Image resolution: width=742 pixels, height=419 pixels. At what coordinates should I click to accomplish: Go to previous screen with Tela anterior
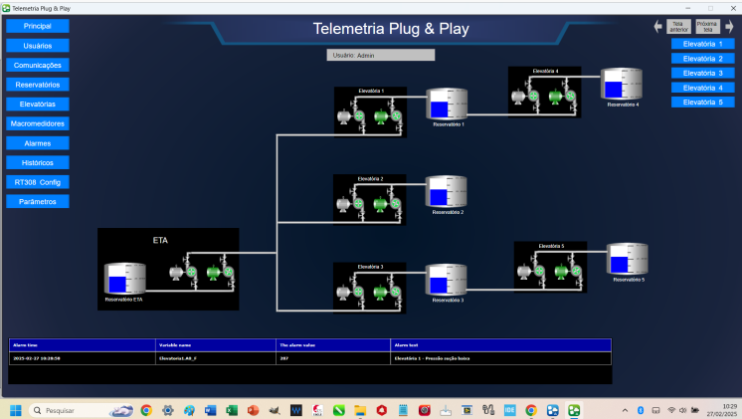click(x=679, y=27)
